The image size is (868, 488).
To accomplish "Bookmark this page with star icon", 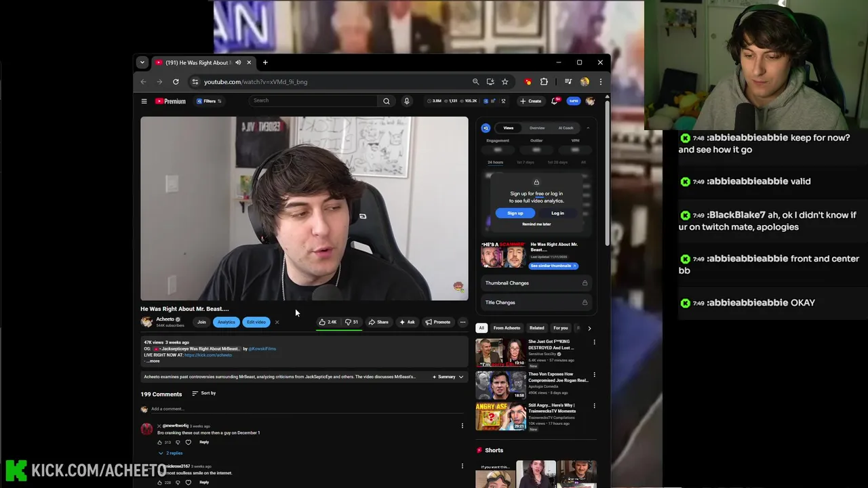I will click(x=505, y=81).
